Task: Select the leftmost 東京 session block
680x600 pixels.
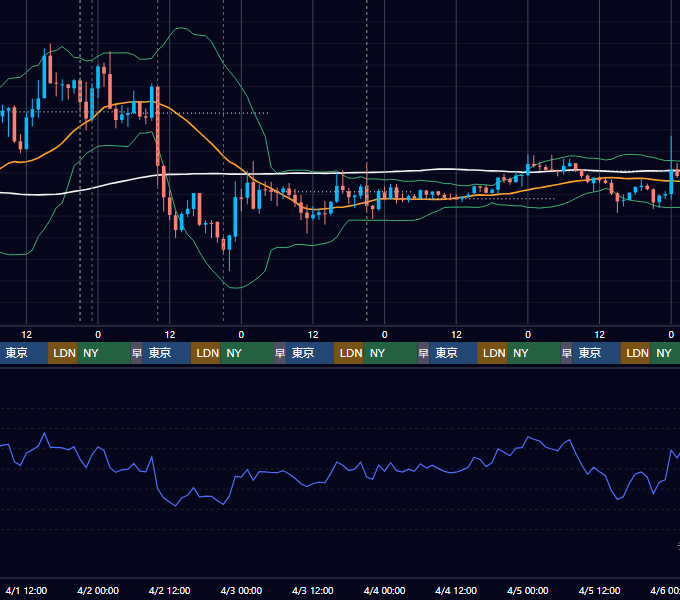Action: [23, 353]
